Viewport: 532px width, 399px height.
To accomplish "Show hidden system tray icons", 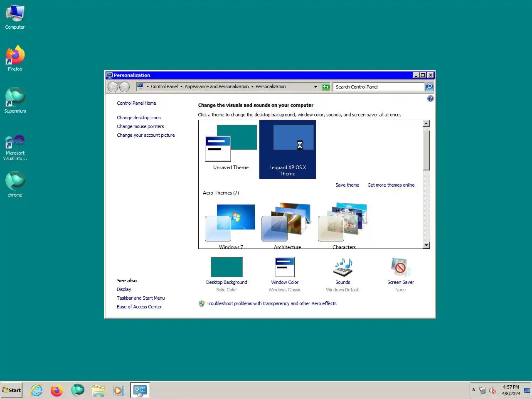I will click(x=473, y=390).
